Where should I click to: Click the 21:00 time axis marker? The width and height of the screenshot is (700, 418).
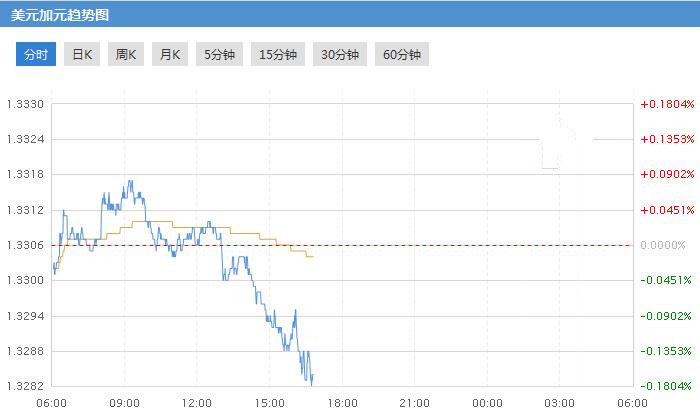[415, 402]
